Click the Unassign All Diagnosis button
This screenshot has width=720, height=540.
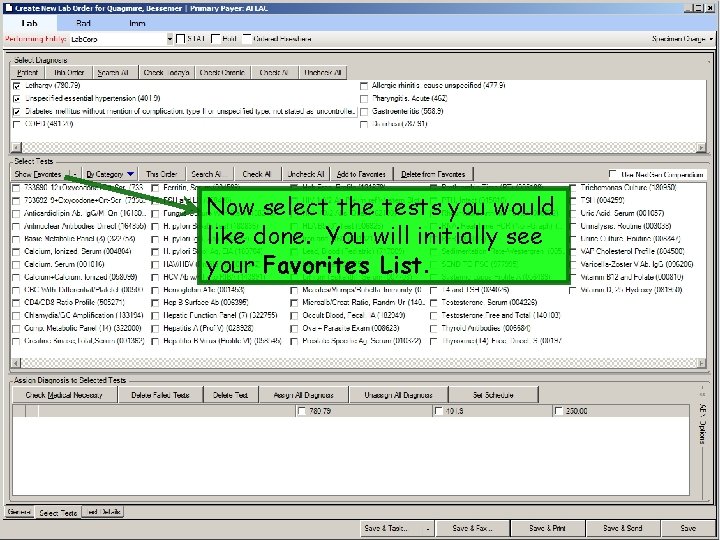pos(398,395)
